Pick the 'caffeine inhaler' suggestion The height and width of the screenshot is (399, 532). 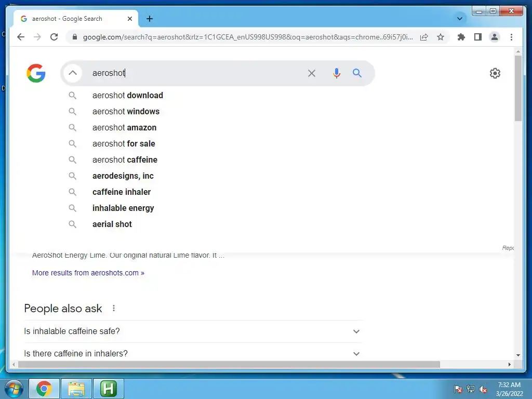(x=217, y=192)
